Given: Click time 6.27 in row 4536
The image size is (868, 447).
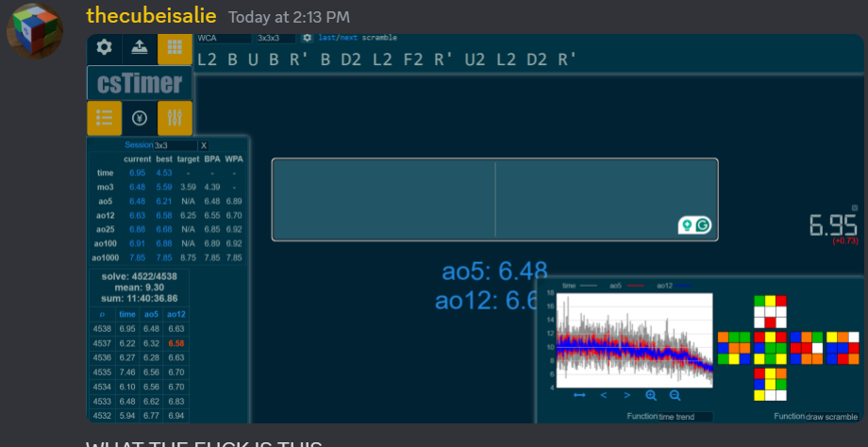Looking at the screenshot, I should pos(127,358).
